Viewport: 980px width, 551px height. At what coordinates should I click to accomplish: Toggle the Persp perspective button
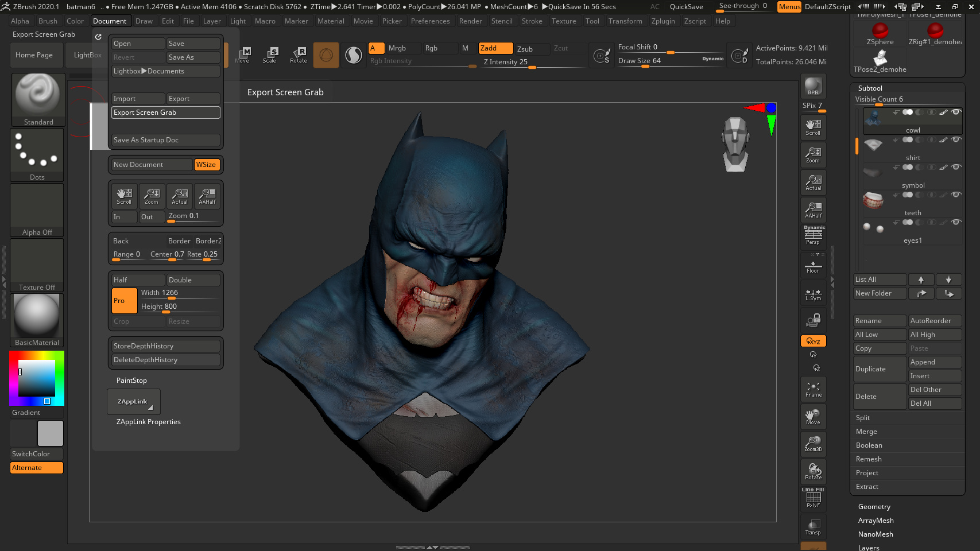[813, 236]
